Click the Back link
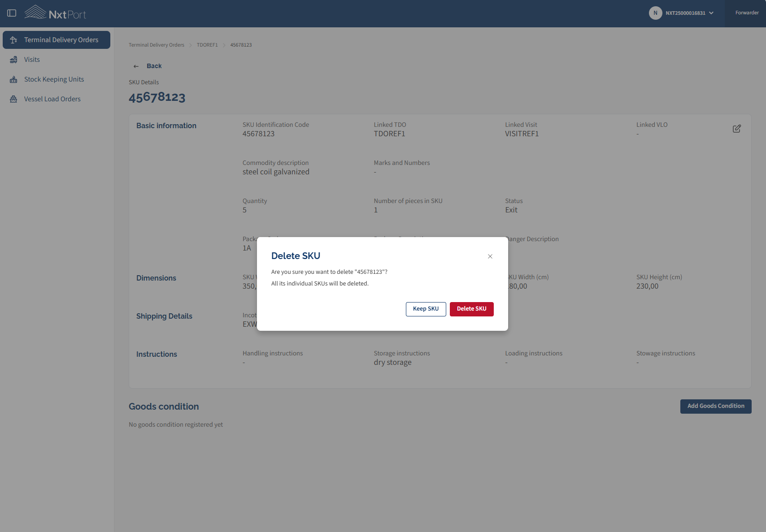This screenshot has width=766, height=532. tap(154, 66)
